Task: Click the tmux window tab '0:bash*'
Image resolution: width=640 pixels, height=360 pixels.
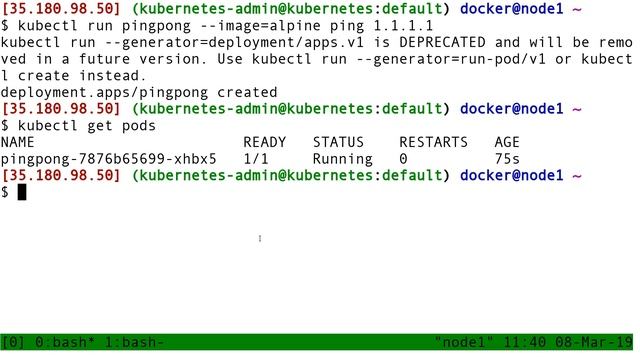Action: click(x=64, y=342)
